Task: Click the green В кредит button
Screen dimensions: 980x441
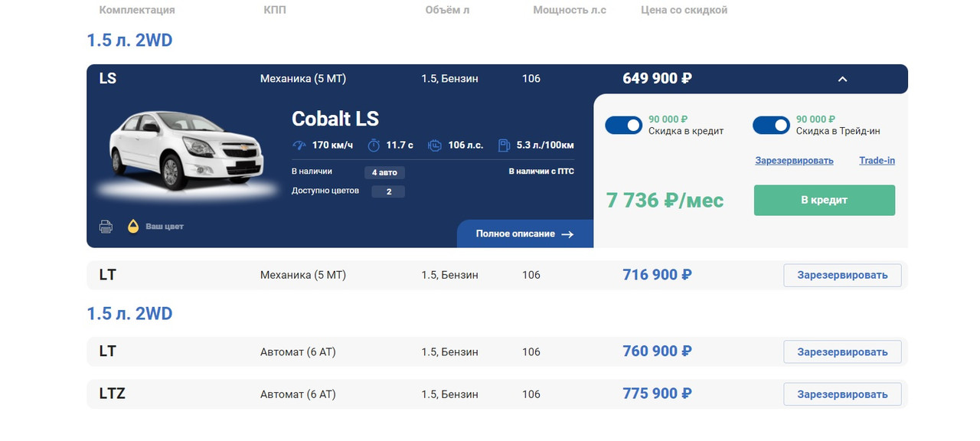Action: (x=824, y=200)
